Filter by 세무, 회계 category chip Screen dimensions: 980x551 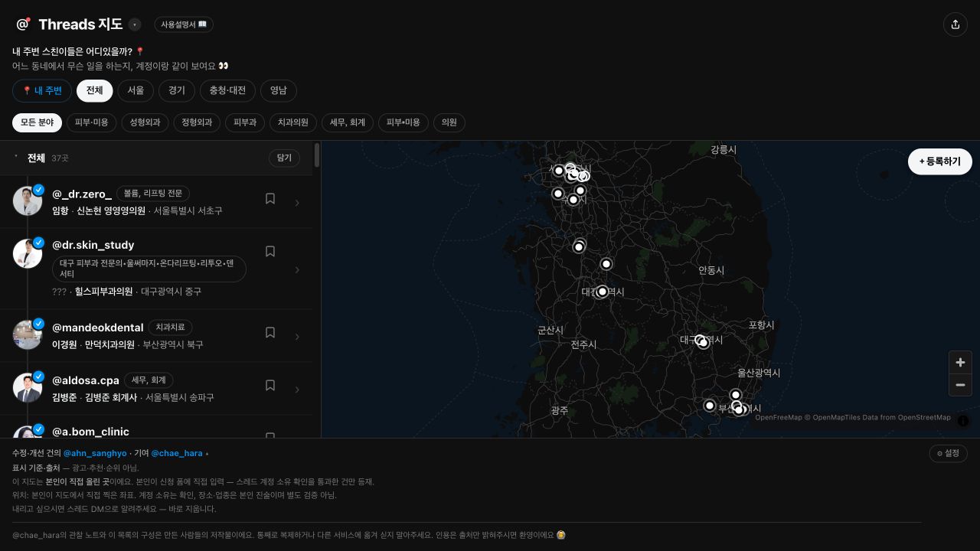click(x=348, y=122)
